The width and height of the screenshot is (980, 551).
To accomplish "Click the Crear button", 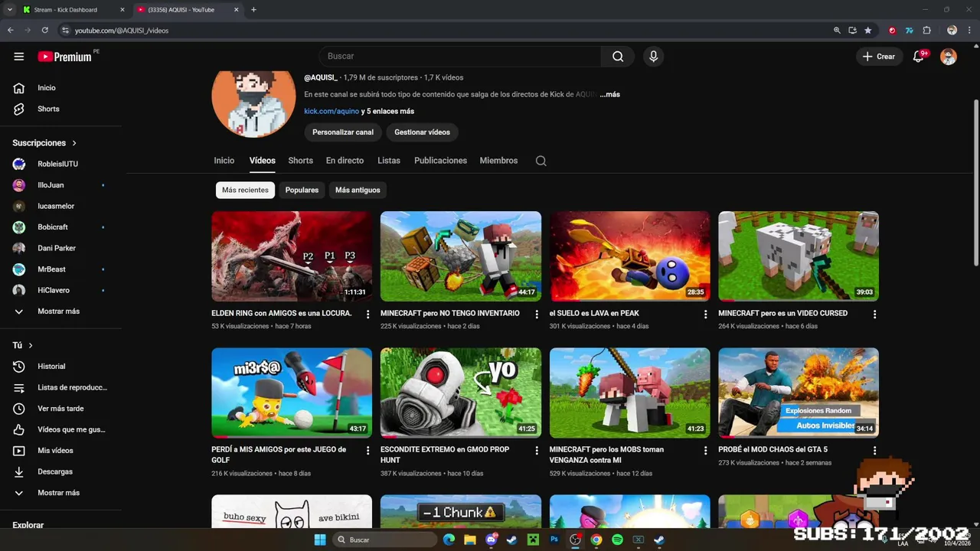I will click(879, 57).
